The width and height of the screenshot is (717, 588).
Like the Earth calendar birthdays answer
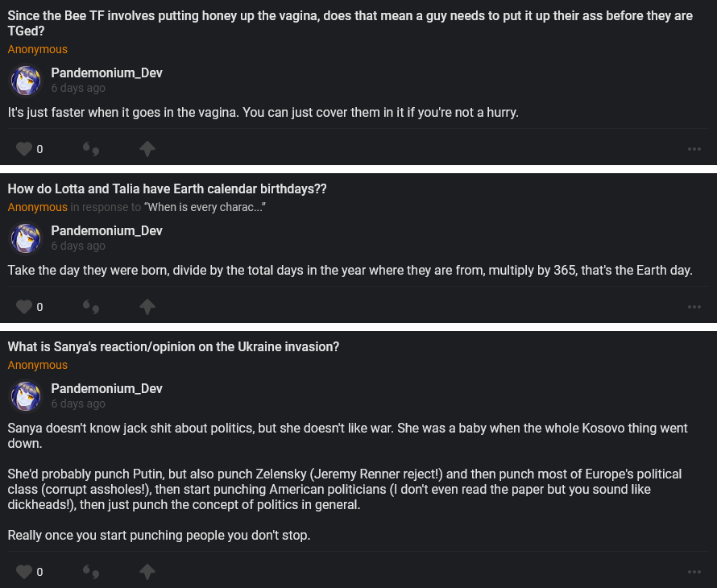24,307
